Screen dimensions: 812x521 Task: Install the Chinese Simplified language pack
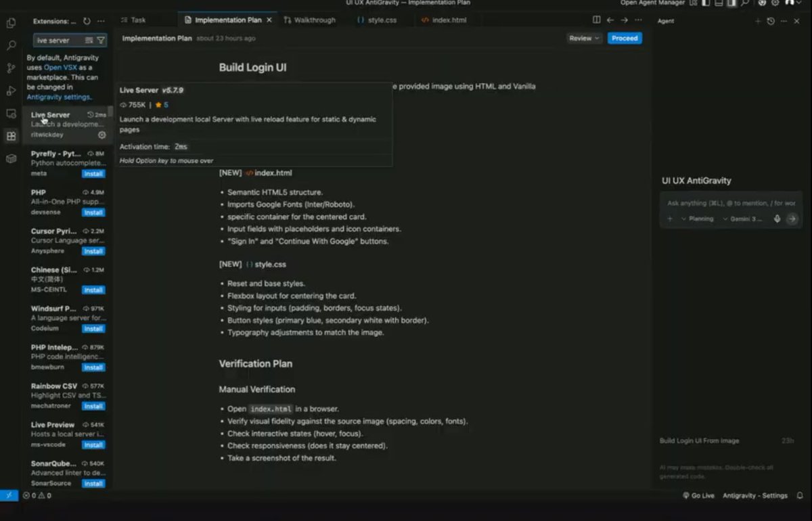[x=93, y=290]
